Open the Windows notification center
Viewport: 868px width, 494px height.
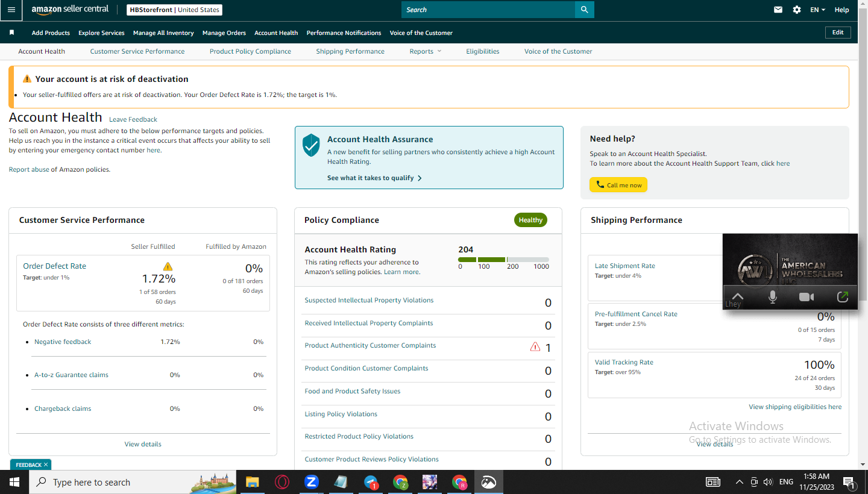pyautogui.click(x=849, y=482)
